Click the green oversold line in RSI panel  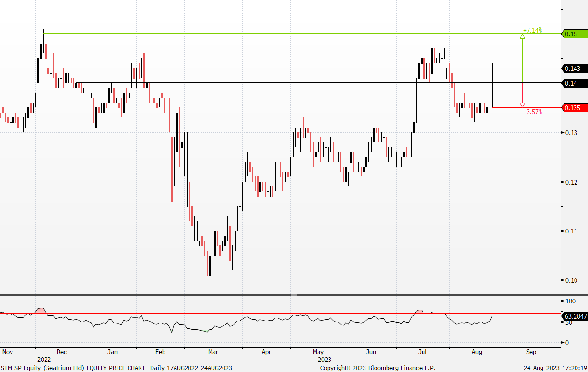point(280,330)
